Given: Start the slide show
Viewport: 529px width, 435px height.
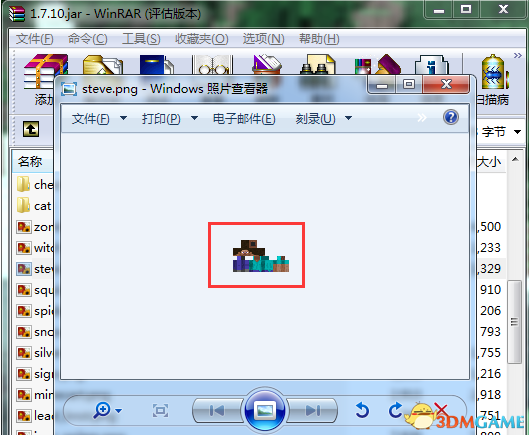Looking at the screenshot, I should [265, 410].
